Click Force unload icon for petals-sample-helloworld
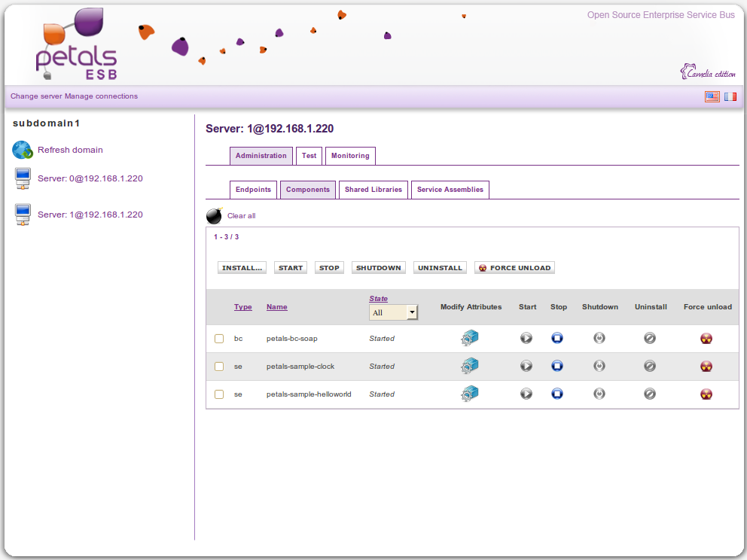Image resolution: width=747 pixels, height=560 pixels. coord(706,394)
